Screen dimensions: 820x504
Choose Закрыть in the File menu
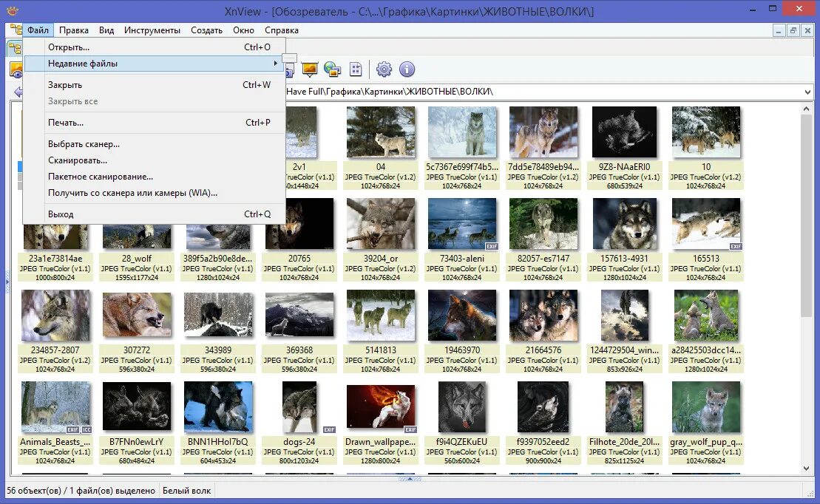[155, 85]
